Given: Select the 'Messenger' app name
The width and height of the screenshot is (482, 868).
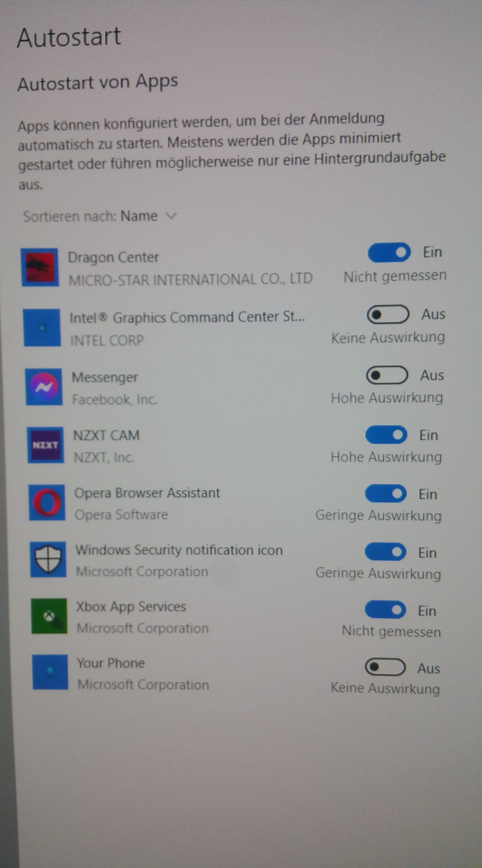Looking at the screenshot, I should point(105,377).
